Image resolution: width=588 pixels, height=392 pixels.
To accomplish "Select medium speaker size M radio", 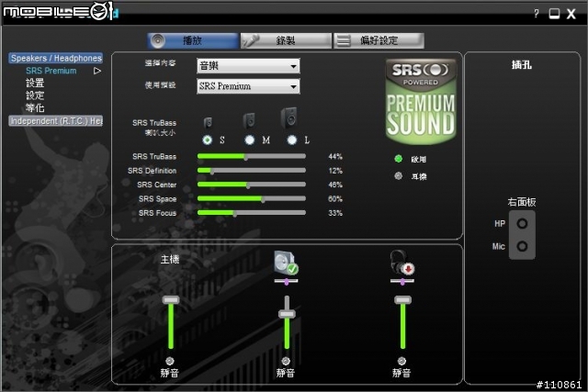I will click(x=249, y=140).
